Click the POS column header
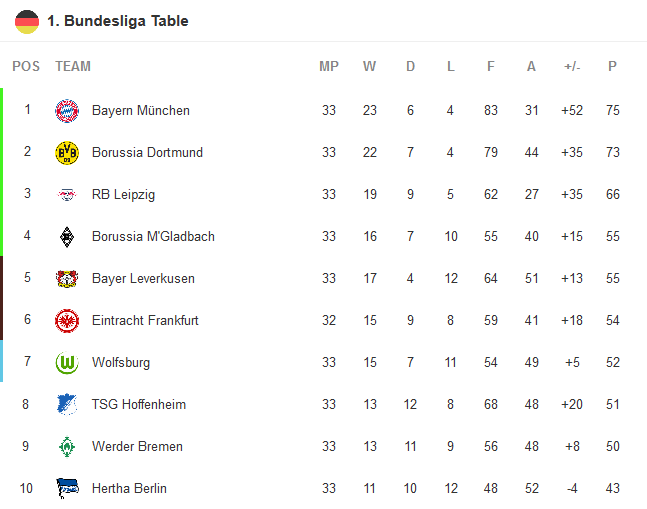 coord(26,67)
